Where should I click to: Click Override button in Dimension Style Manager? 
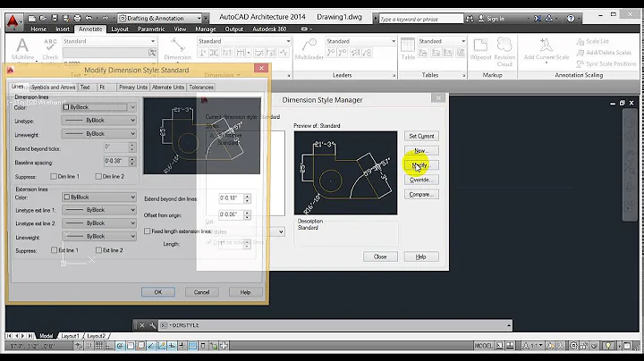click(x=421, y=180)
